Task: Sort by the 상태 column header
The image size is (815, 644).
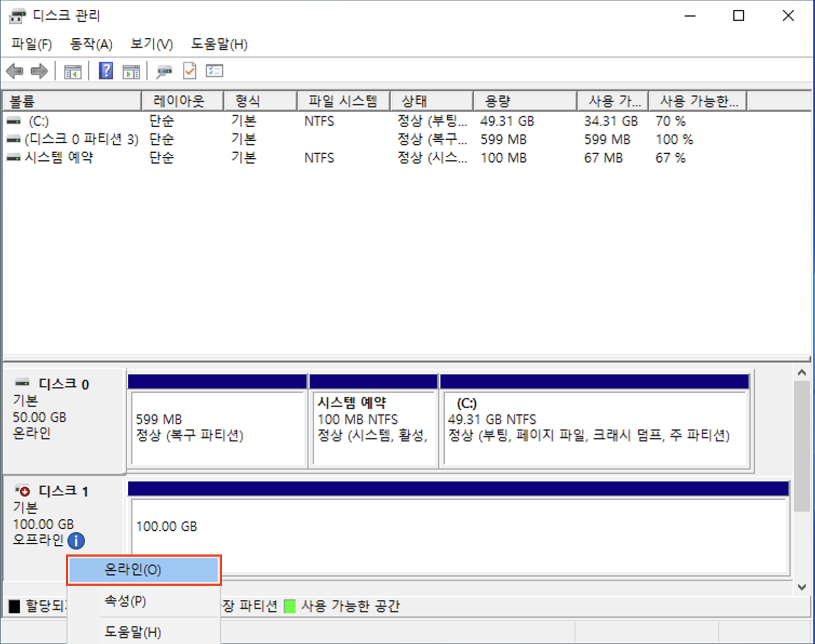Action: pyautogui.click(x=432, y=101)
